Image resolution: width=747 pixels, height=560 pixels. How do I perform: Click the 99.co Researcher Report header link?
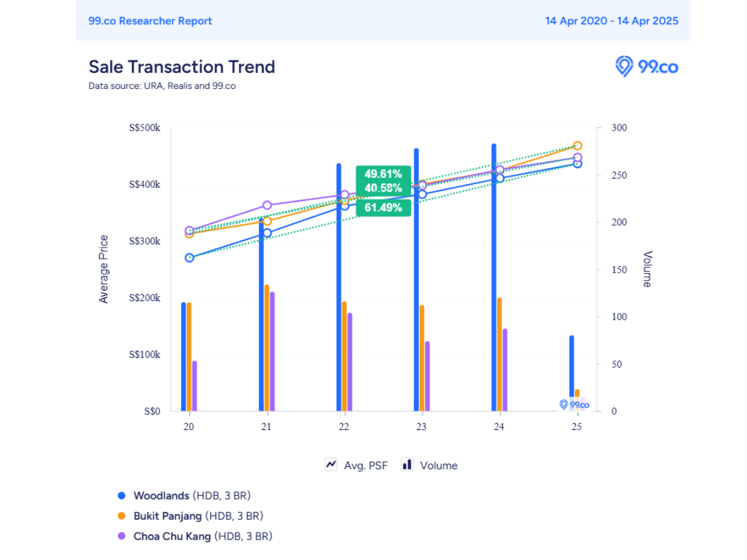[x=150, y=21]
